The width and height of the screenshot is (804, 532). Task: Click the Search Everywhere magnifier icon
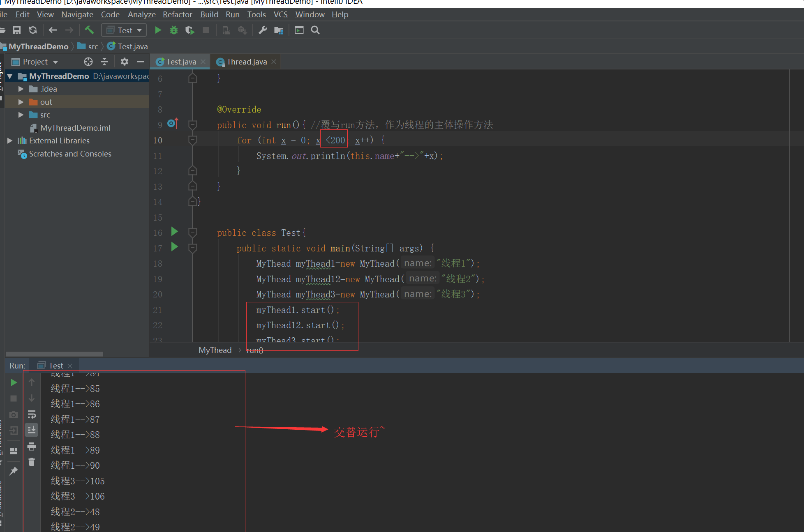coord(315,30)
